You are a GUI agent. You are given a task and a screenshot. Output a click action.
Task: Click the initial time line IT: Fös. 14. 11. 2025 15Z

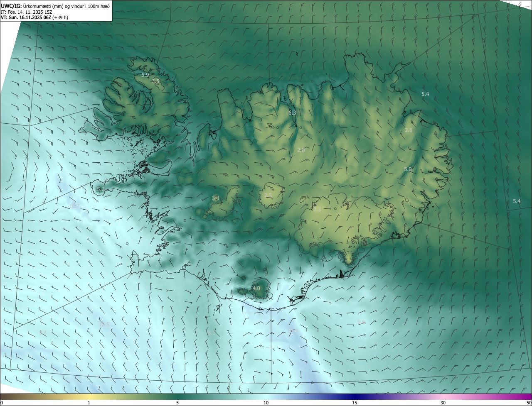tap(26, 12)
